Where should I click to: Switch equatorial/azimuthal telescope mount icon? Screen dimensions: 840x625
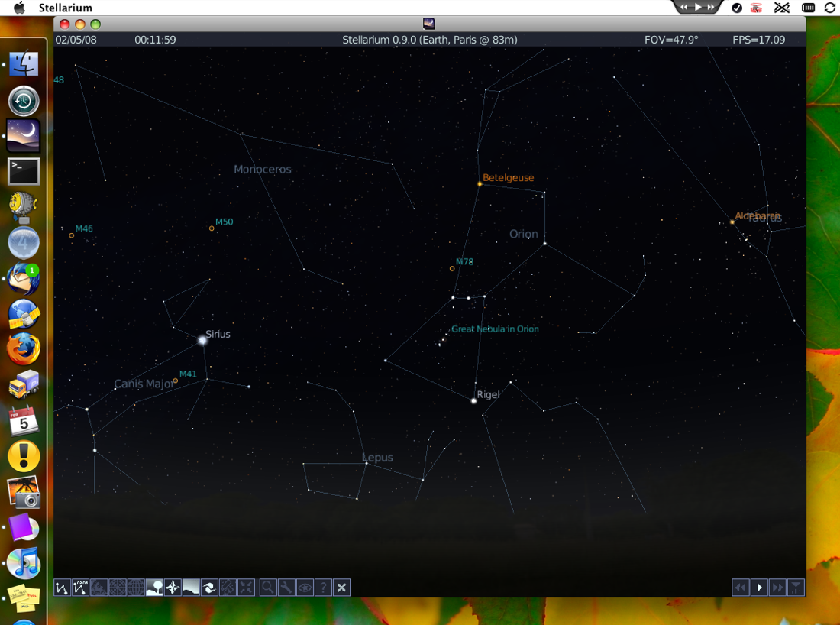pyautogui.click(x=228, y=588)
